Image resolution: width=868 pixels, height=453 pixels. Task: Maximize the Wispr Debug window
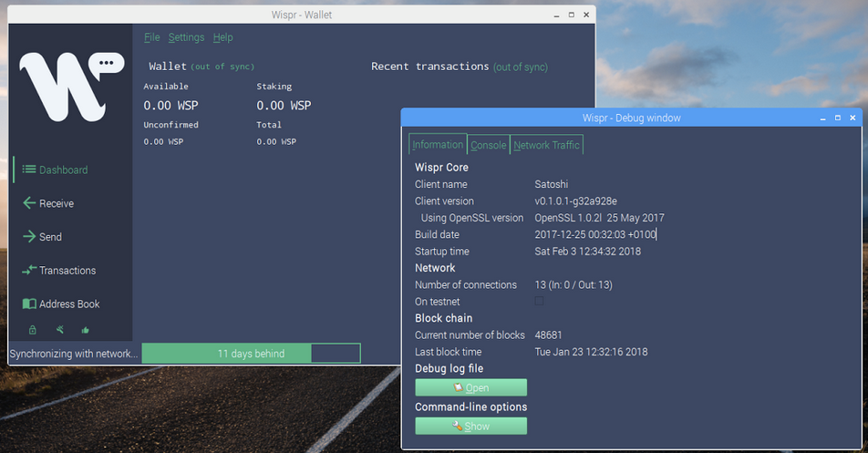point(838,118)
